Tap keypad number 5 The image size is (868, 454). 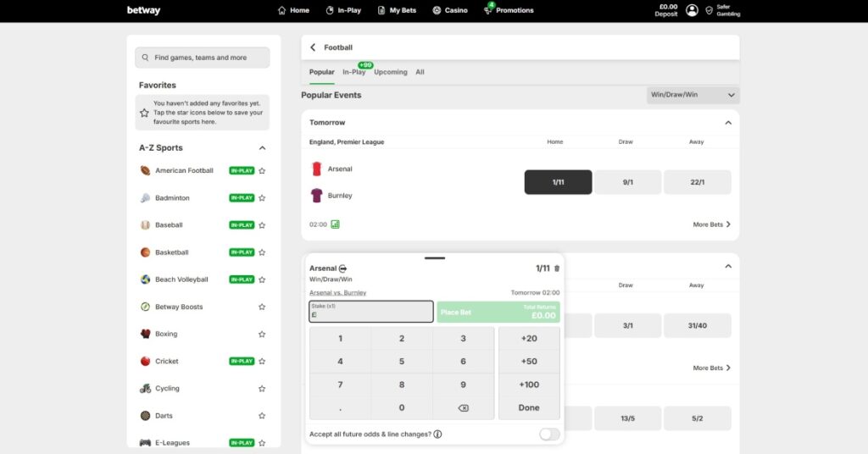pyautogui.click(x=402, y=361)
